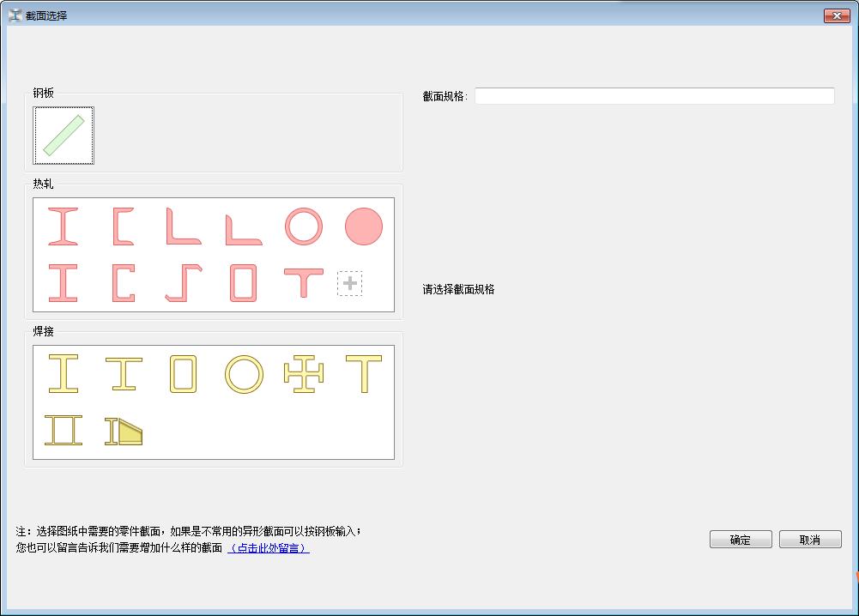The image size is (859, 616).
Task: Select the green steel plate section icon
Action: click(64, 136)
